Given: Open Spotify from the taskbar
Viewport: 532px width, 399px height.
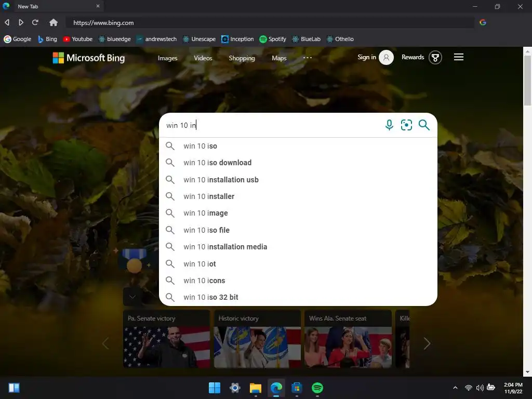Looking at the screenshot, I should [317, 388].
